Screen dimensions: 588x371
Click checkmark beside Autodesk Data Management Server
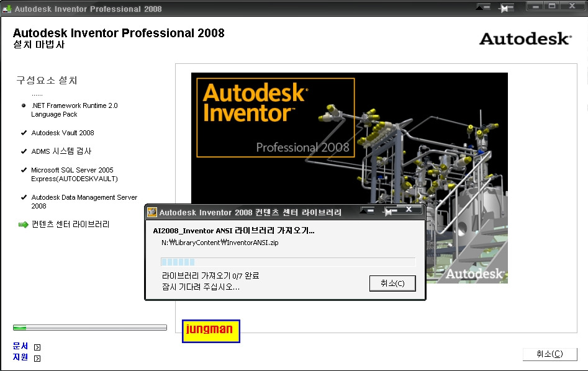tap(24, 197)
